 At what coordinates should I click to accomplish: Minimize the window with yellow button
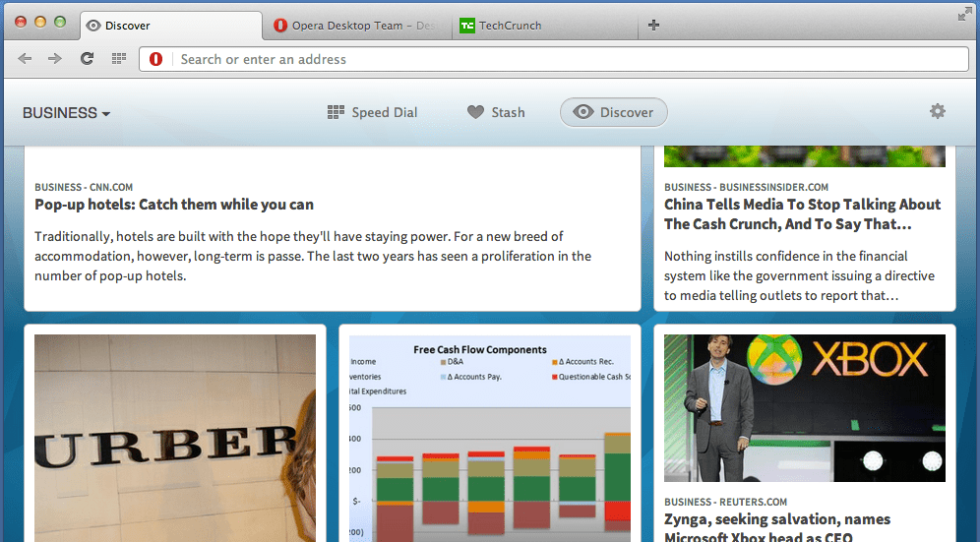click(x=40, y=23)
